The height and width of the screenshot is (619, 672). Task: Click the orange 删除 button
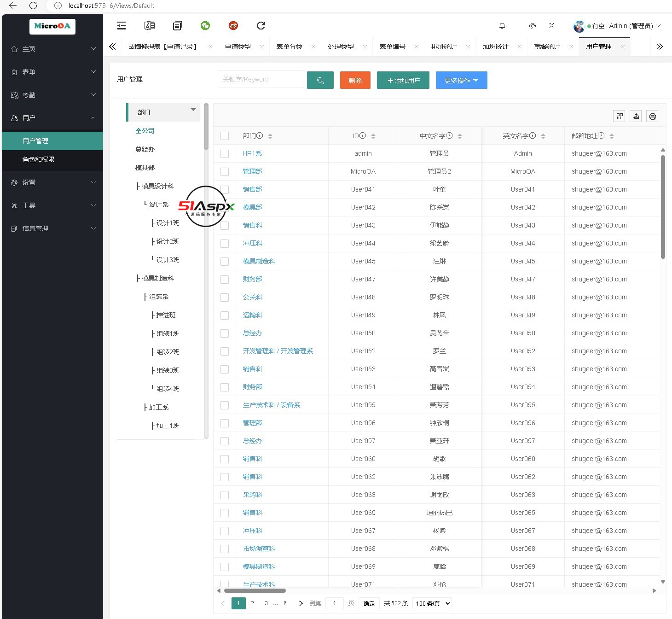coord(355,80)
